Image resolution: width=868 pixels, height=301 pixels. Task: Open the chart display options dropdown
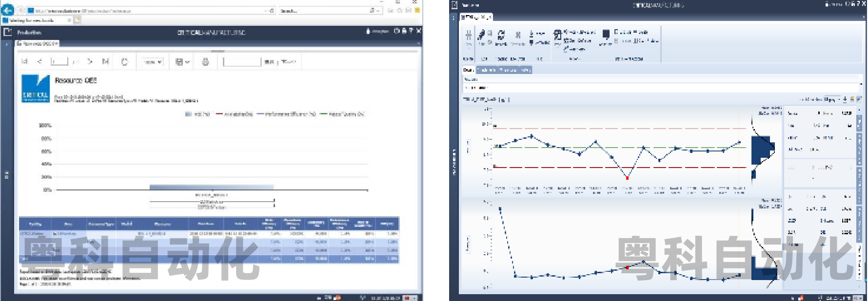coord(831,99)
